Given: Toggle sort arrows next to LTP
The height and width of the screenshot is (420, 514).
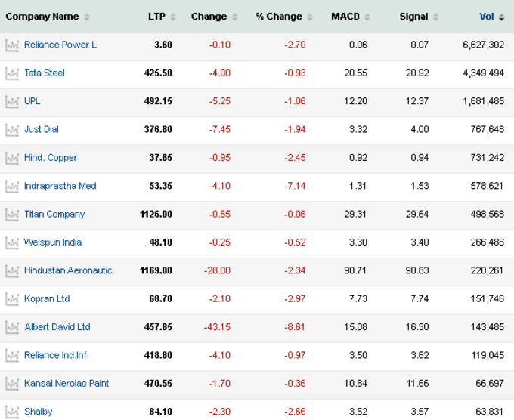Looking at the screenshot, I should [x=173, y=17].
